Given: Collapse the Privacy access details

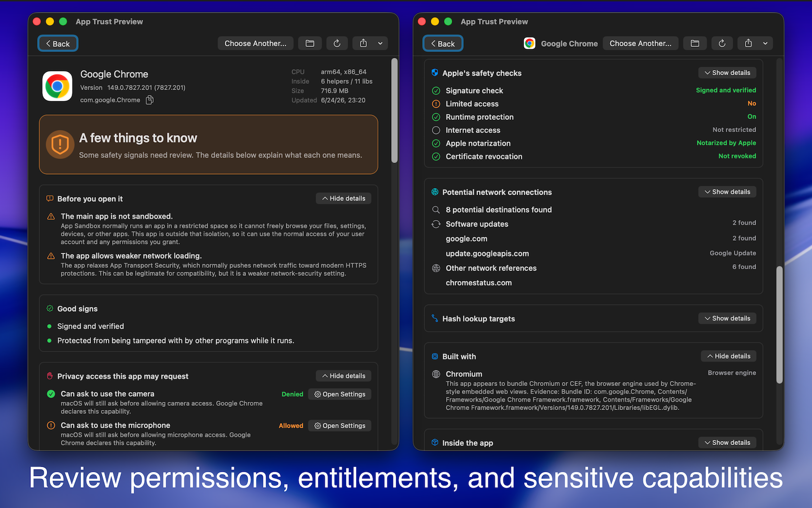Looking at the screenshot, I should (x=344, y=376).
